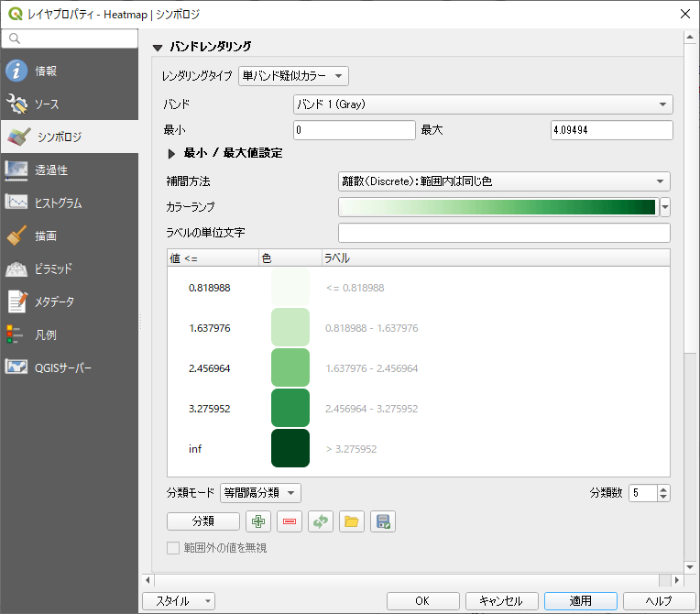Open the 描画 (Rendering) sidebar page
This screenshot has height=614, width=700.
(70, 236)
